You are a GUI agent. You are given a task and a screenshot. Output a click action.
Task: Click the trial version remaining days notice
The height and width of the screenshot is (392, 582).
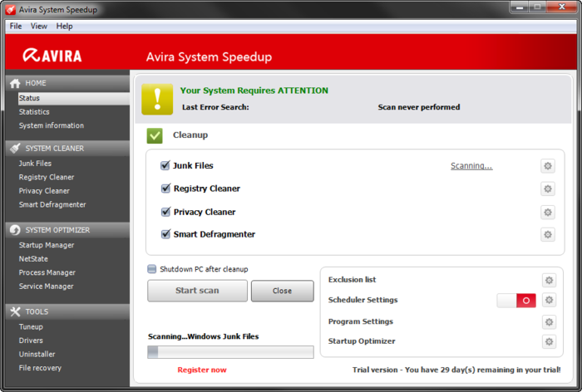pos(456,370)
